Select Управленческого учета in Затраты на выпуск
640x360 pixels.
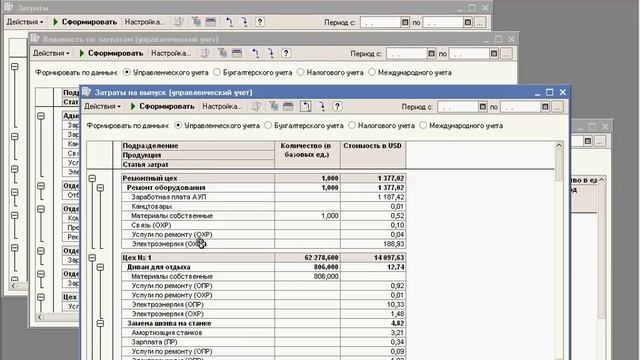pos(178,126)
